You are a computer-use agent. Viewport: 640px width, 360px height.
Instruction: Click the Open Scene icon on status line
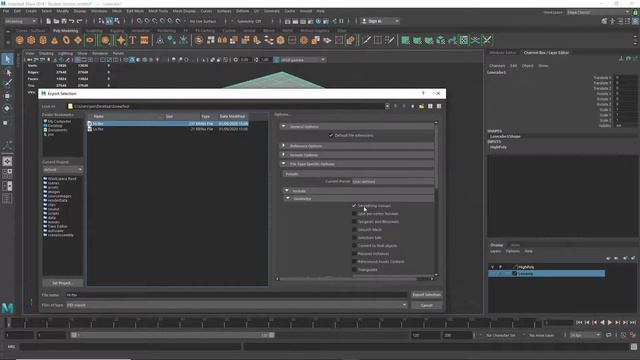coord(56,21)
